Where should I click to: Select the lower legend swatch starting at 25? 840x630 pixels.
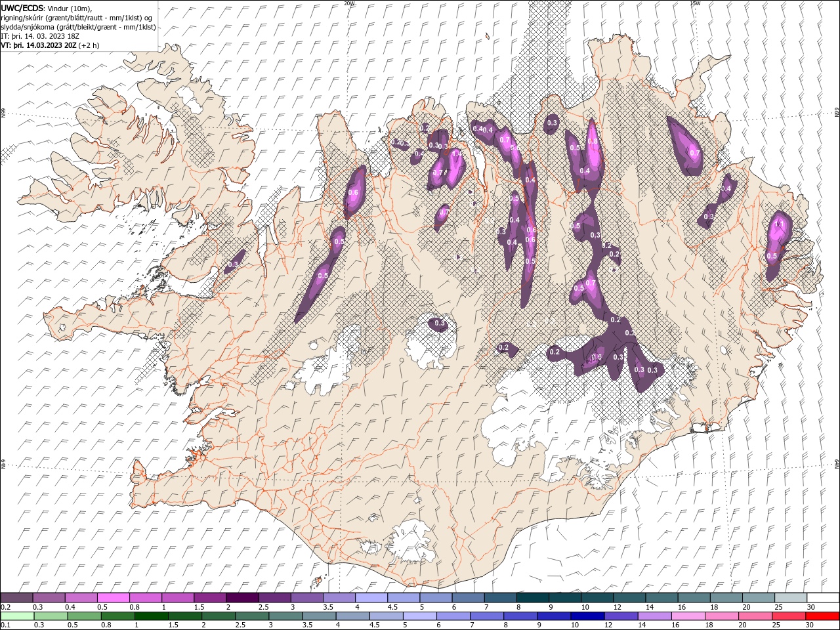[789, 616]
